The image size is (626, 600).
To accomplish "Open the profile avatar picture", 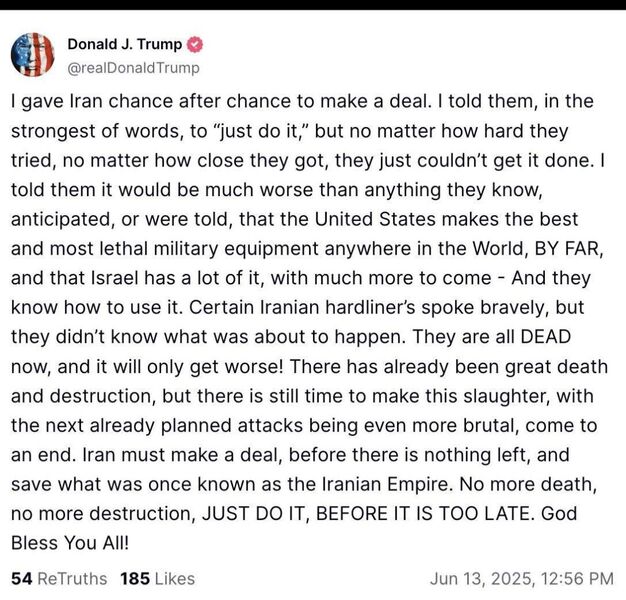I will pos(33,55).
